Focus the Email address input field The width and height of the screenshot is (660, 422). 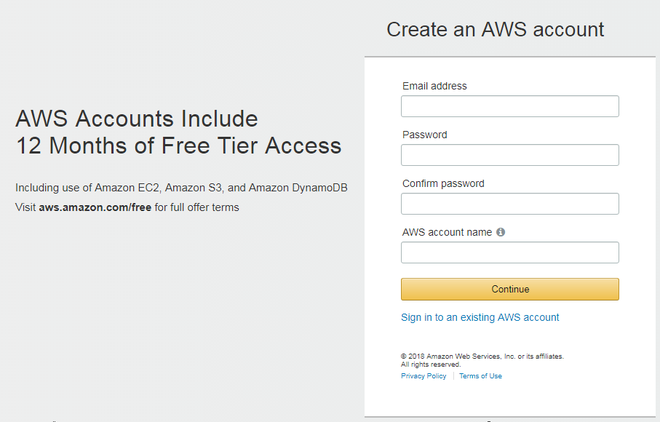[510, 106]
